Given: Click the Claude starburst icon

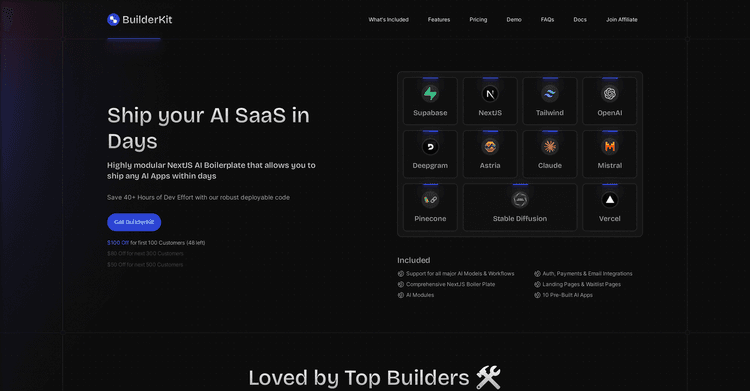Looking at the screenshot, I should tap(550, 146).
